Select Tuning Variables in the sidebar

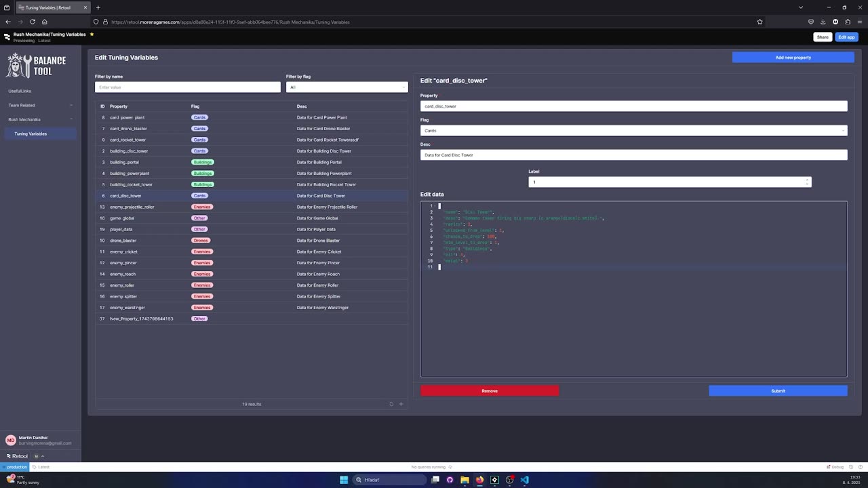point(39,134)
